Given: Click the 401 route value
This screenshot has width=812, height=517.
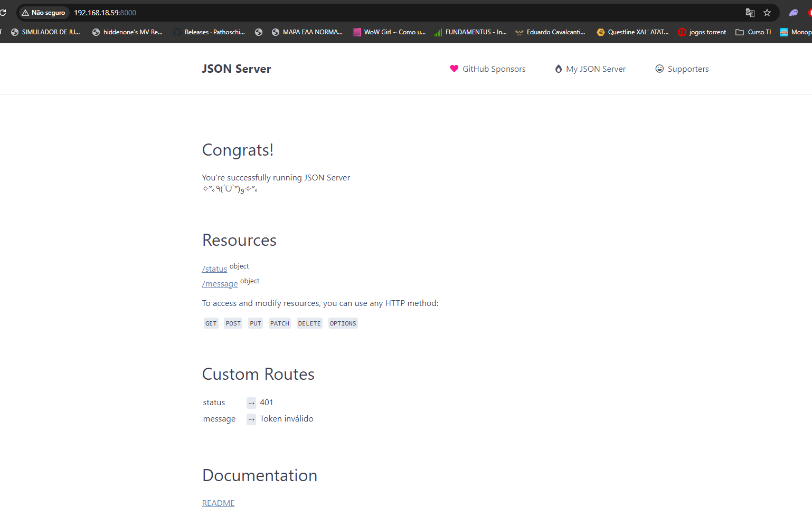Looking at the screenshot, I should (267, 403).
